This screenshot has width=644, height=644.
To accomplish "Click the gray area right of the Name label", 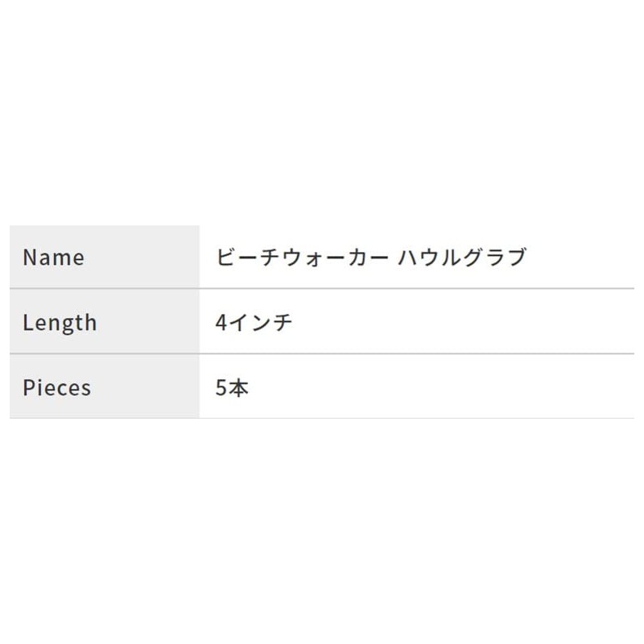I will pyautogui.click(x=145, y=258).
